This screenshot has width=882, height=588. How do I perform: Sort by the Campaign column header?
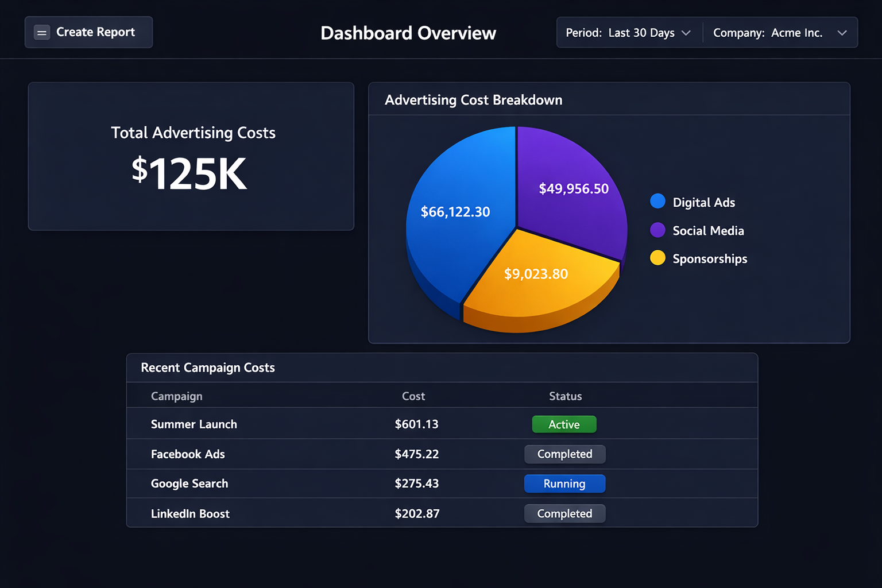click(176, 396)
